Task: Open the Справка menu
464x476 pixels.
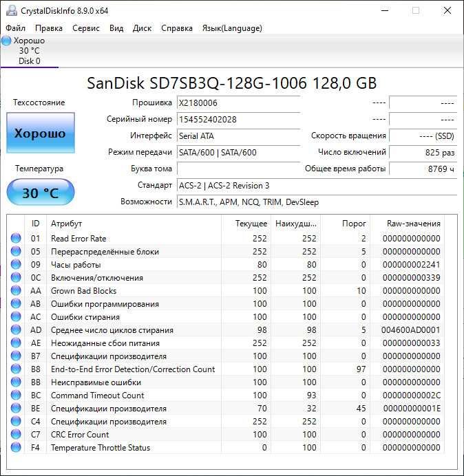Action: coord(177,28)
